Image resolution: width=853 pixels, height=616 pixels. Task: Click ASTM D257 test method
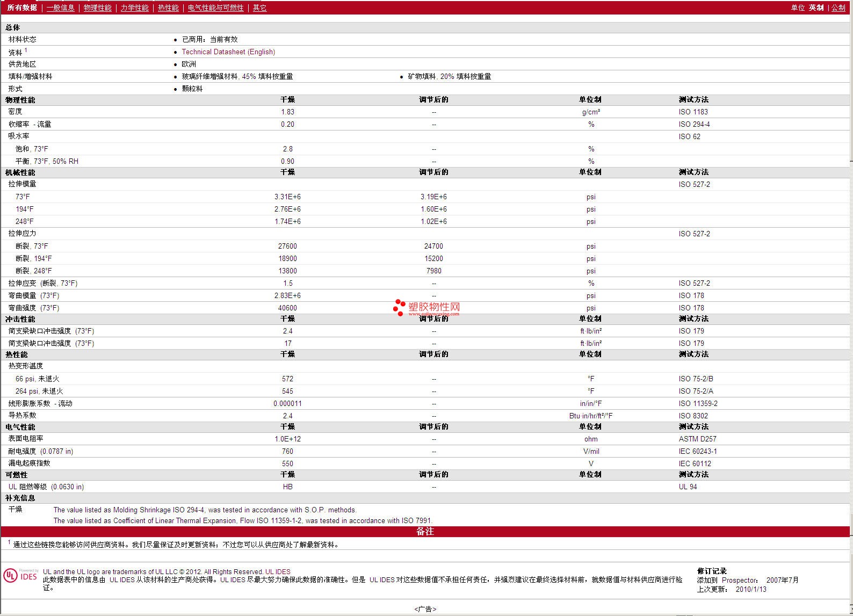[697, 439]
